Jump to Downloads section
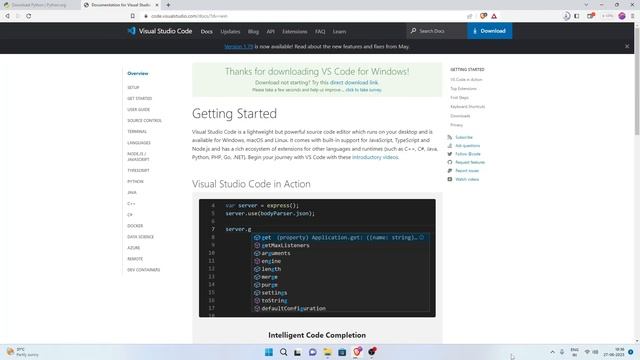Screen dimensions: 640x360 pos(460,116)
